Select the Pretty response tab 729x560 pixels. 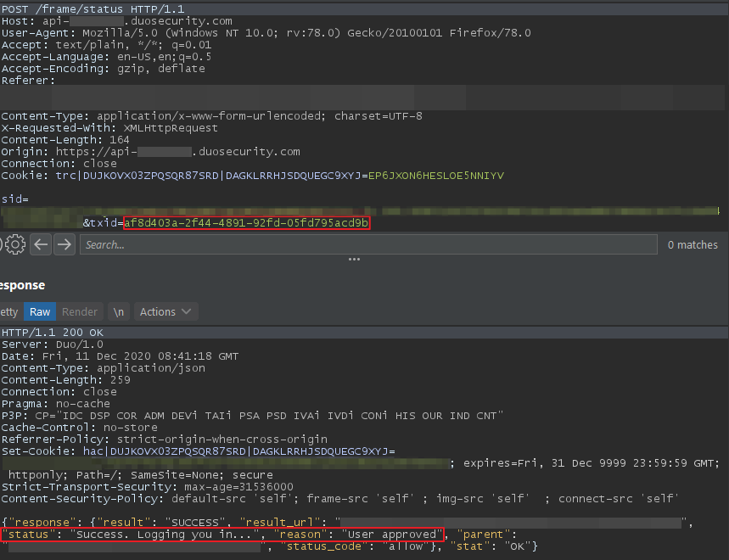[x=8, y=312]
